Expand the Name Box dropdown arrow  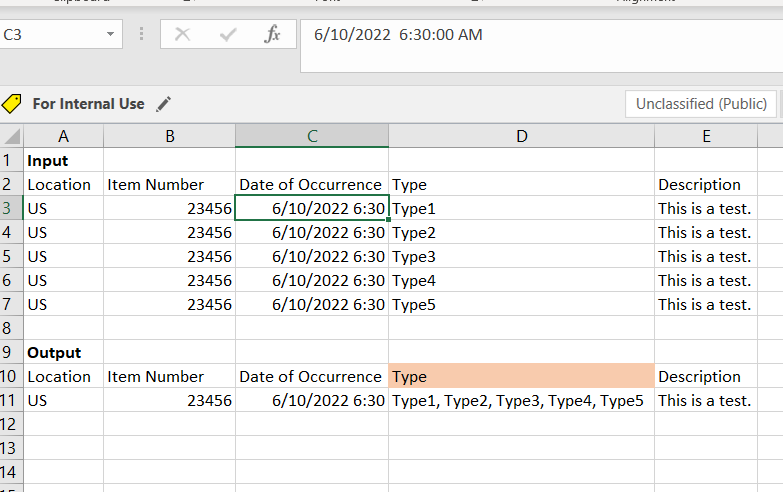110,34
